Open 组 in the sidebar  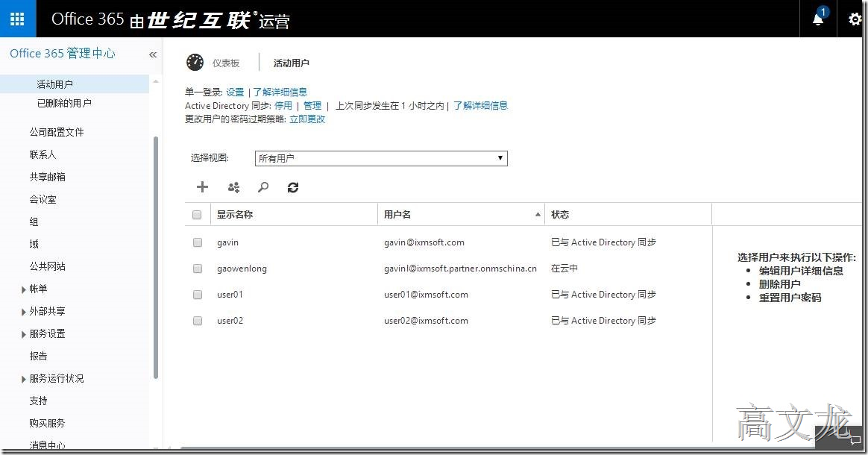[x=34, y=222]
